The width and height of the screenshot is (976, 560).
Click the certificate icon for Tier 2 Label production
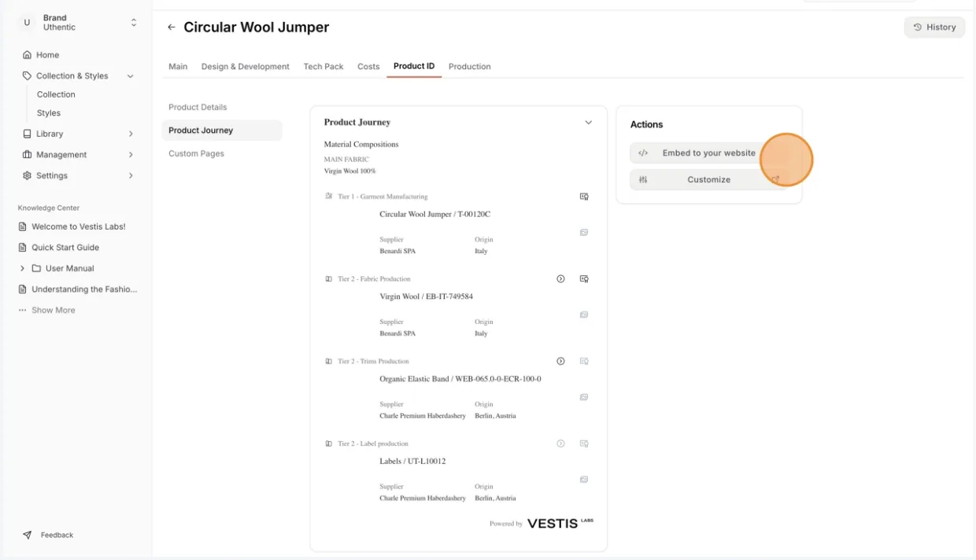pos(584,444)
